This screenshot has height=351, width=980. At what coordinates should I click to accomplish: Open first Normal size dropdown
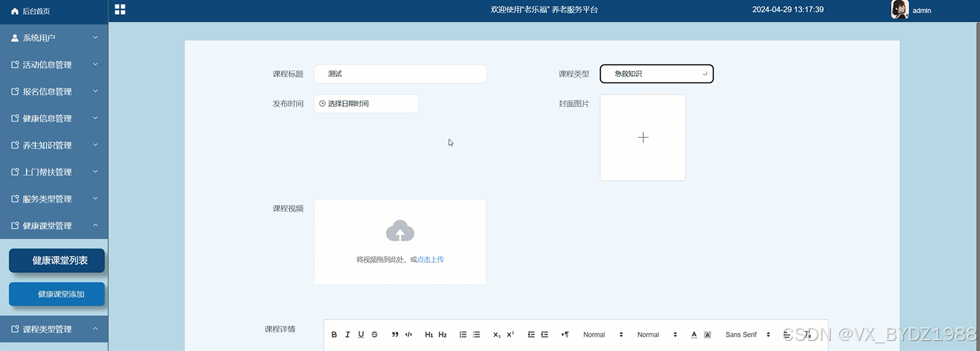click(x=603, y=334)
